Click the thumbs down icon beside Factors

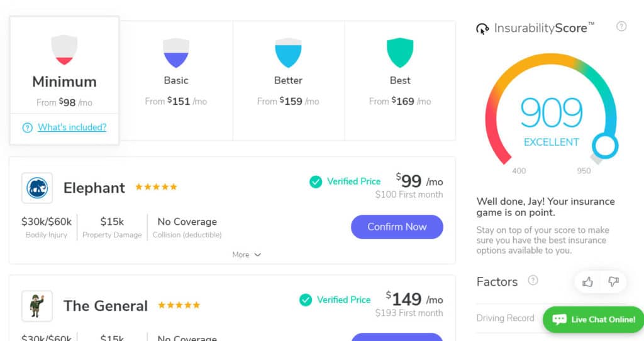[613, 282]
